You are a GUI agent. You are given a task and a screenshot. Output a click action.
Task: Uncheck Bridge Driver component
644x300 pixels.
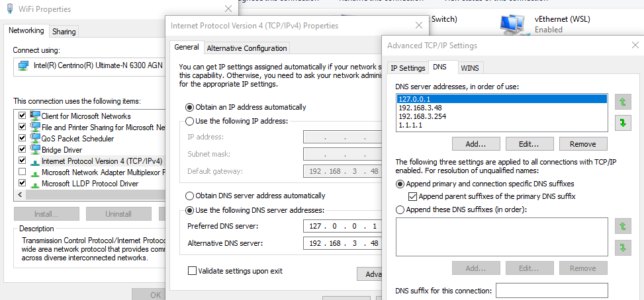pyautogui.click(x=23, y=149)
